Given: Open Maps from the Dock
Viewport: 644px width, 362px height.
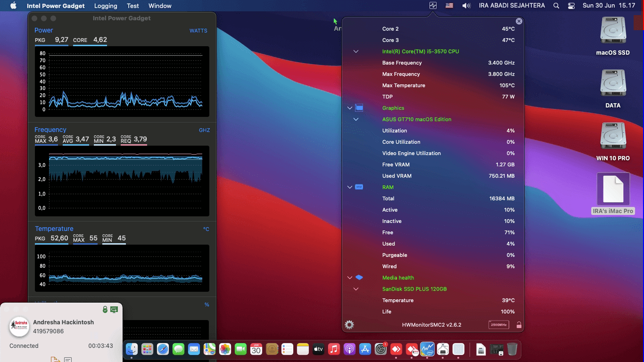Looking at the screenshot, I should tap(209, 349).
